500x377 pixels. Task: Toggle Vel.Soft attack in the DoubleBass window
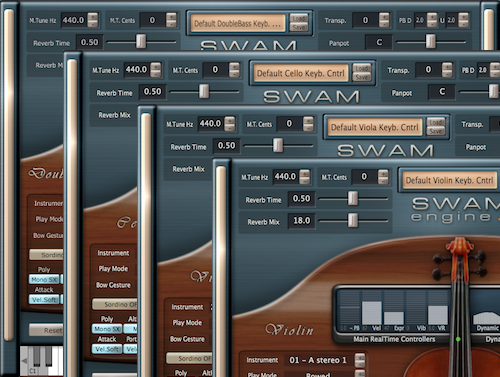44,299
